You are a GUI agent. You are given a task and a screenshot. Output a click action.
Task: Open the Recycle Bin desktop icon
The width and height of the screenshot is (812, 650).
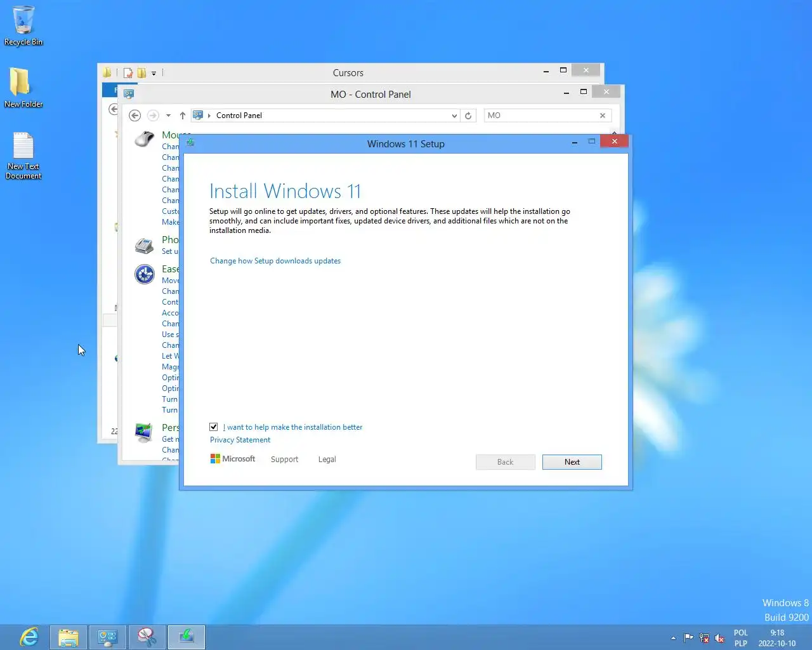[x=23, y=26]
